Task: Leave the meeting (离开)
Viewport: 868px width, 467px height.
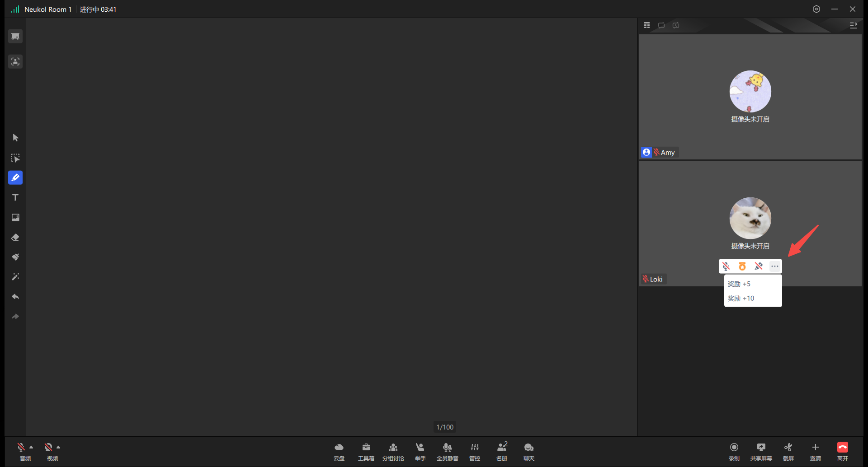Action: click(x=843, y=451)
